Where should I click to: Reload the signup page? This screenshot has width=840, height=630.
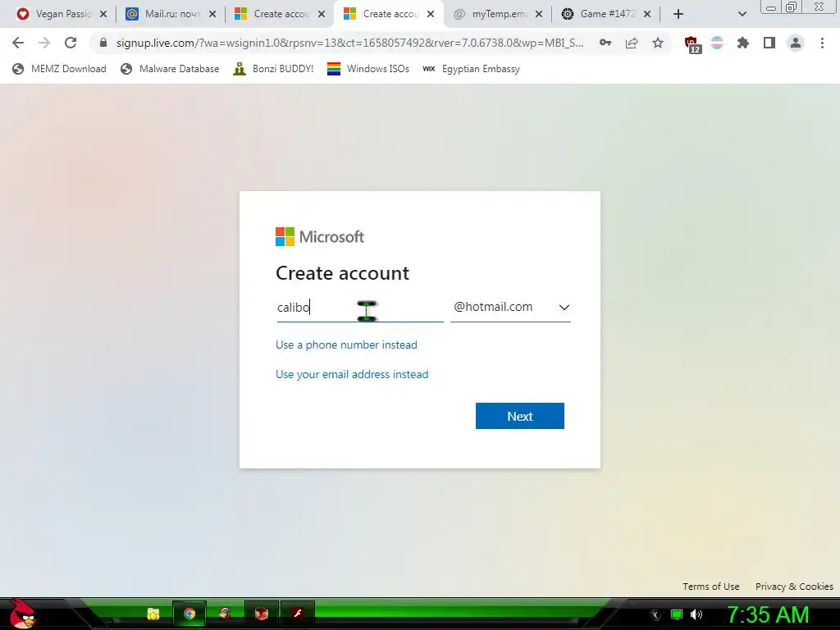pos(71,43)
